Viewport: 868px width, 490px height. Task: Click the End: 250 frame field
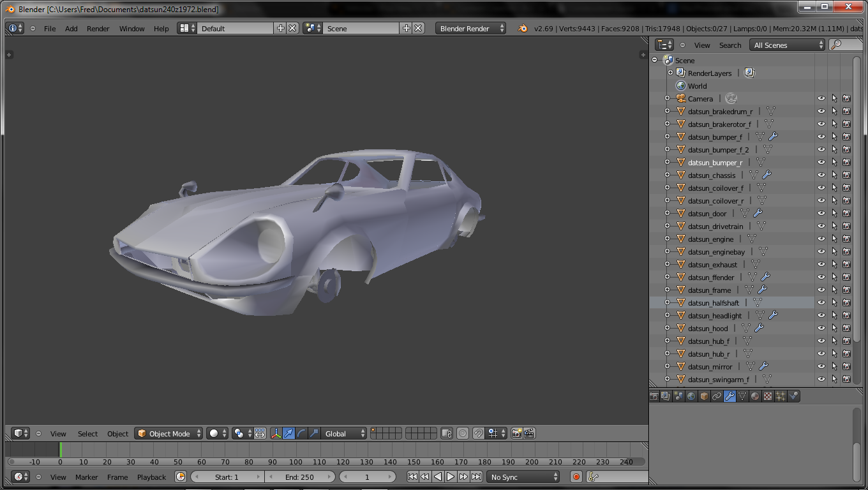(299, 477)
